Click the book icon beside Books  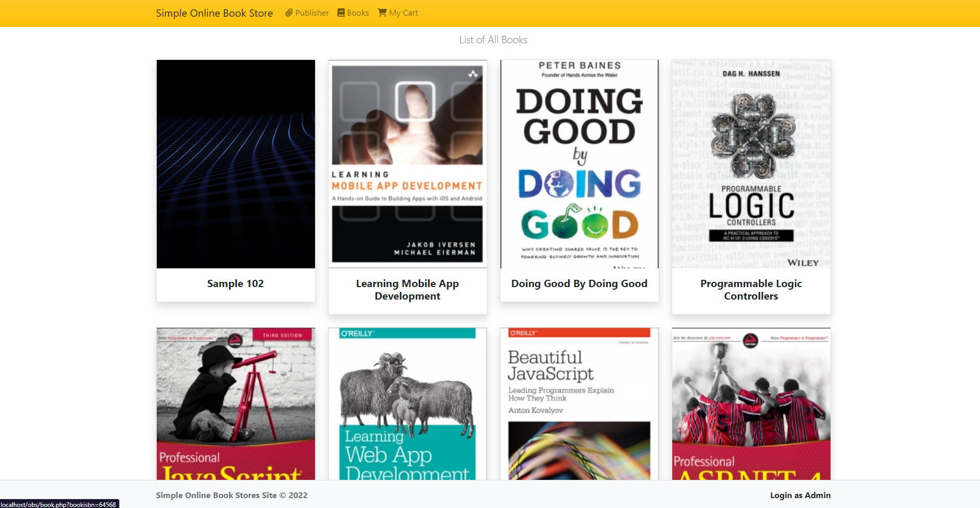tap(341, 13)
